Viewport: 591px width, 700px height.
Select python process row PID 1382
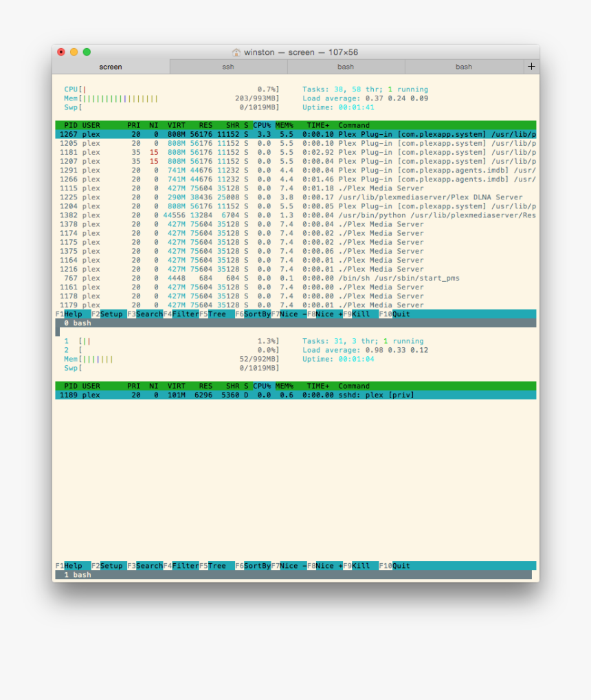click(x=295, y=215)
